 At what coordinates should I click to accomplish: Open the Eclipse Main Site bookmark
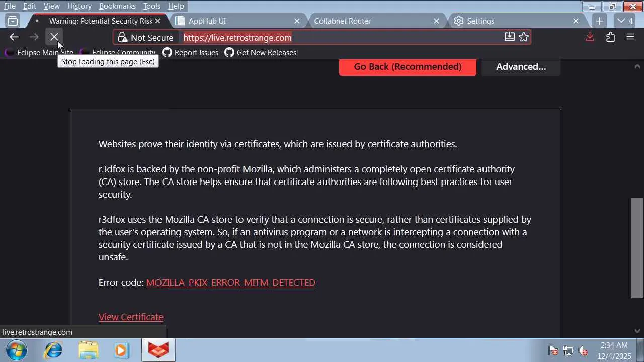pos(39,52)
